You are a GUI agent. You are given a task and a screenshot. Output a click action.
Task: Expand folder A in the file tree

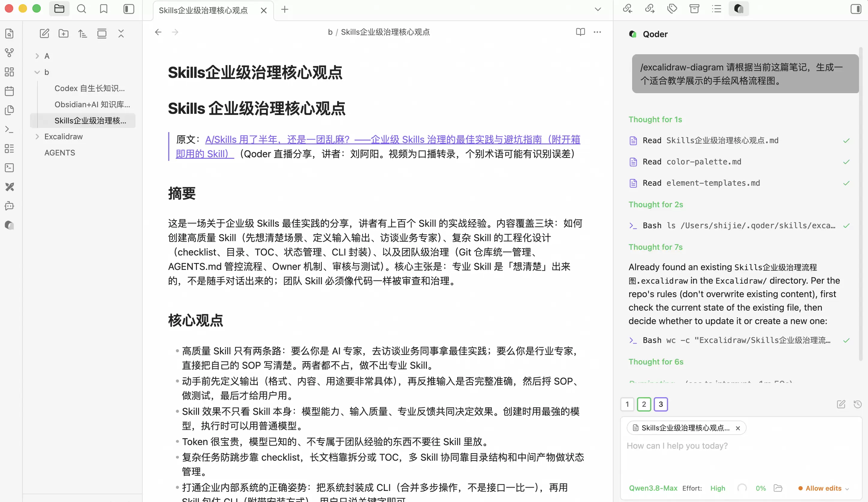37,56
